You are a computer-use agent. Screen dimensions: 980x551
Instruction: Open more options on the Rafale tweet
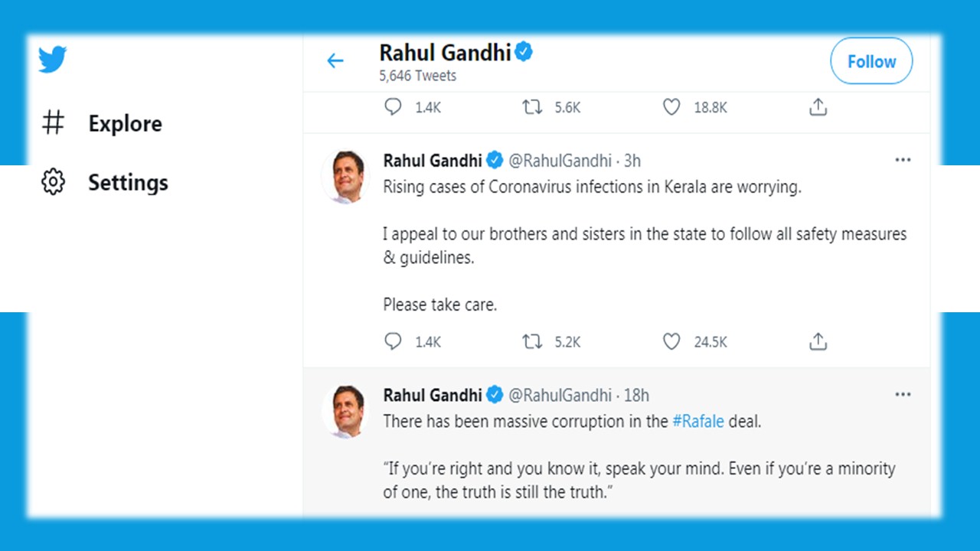(x=903, y=393)
